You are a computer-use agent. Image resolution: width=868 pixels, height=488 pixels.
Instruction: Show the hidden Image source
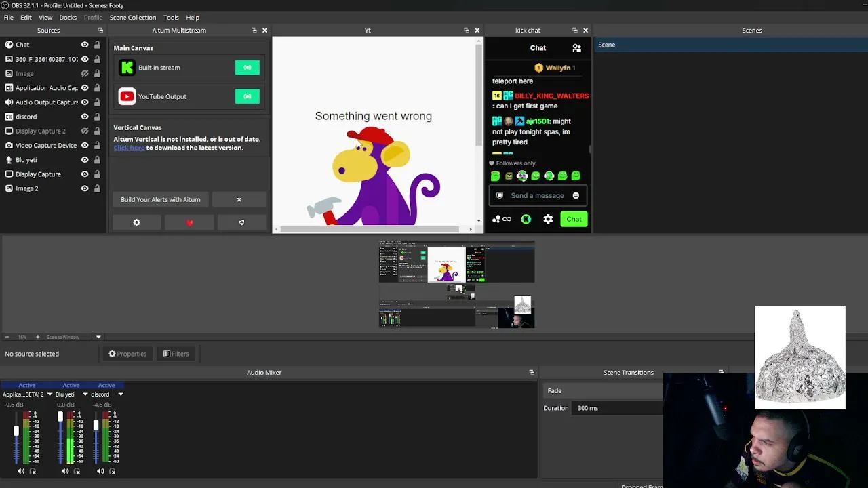click(85, 73)
